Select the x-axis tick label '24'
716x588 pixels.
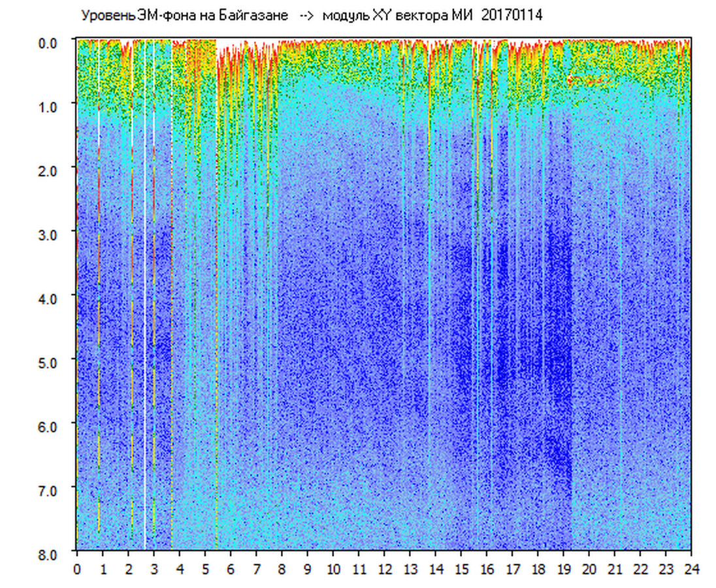coord(691,568)
